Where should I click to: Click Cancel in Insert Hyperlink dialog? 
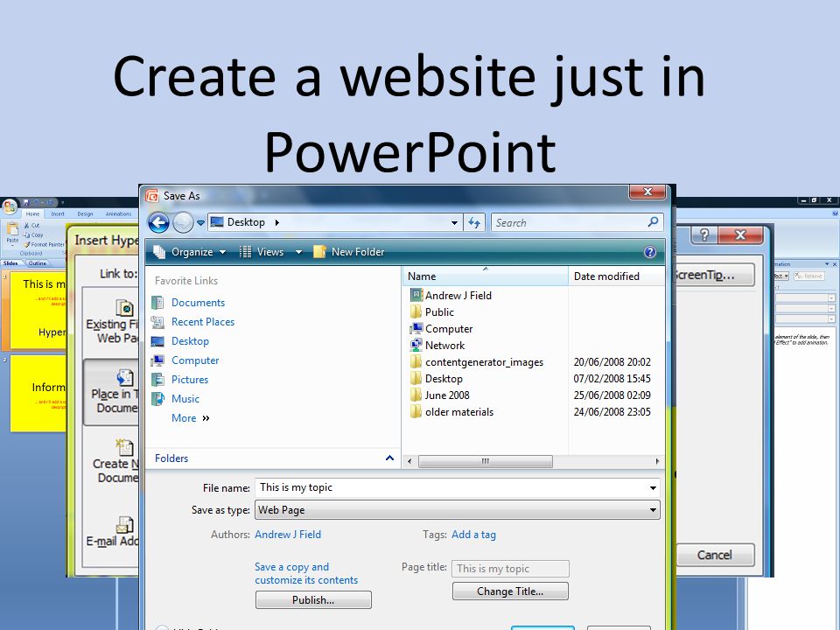[715, 555]
